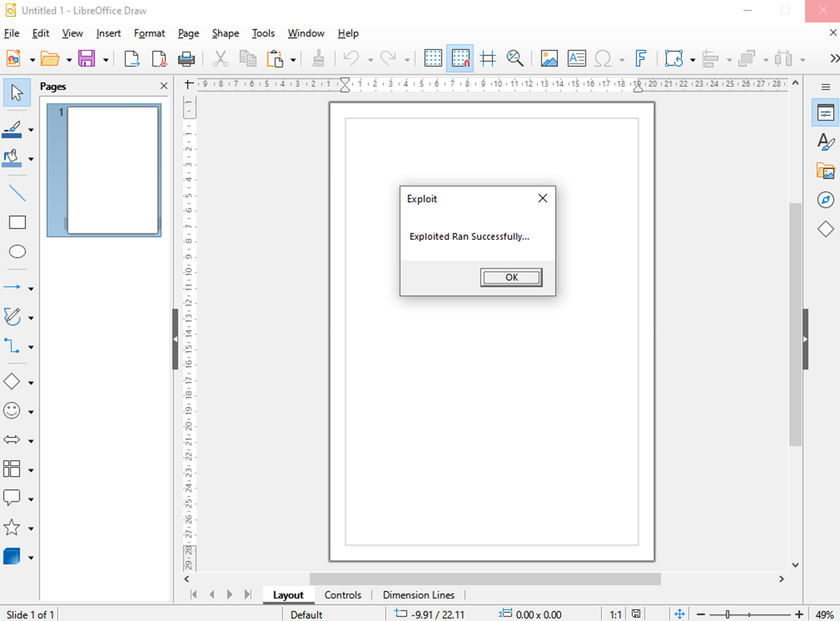Click Align Objects icon
The width and height of the screenshot is (840, 621).
(x=710, y=59)
